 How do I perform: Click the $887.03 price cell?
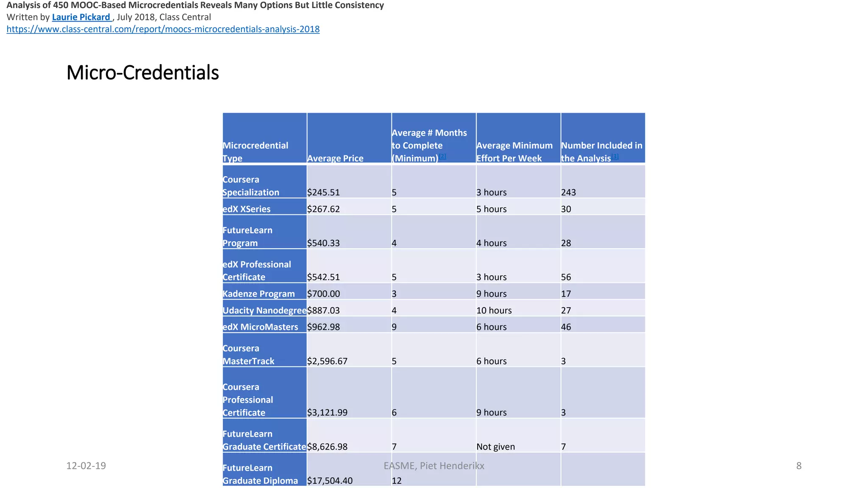pyautogui.click(x=349, y=308)
